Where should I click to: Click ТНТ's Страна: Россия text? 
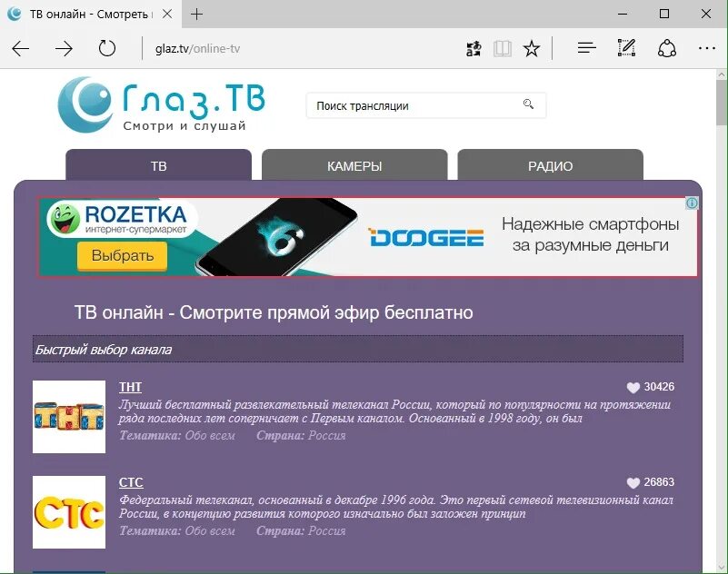(301, 435)
